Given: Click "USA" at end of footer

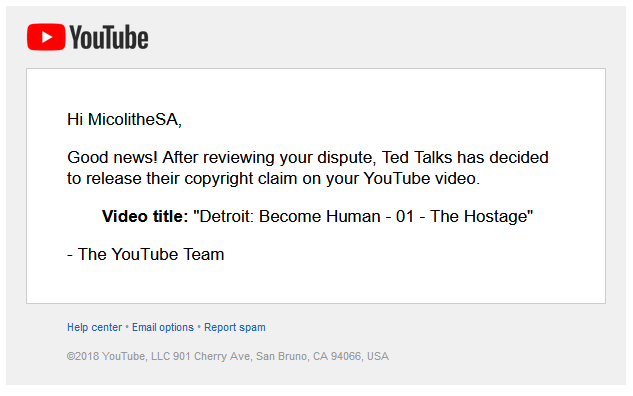Looking at the screenshot, I should tap(378, 356).
